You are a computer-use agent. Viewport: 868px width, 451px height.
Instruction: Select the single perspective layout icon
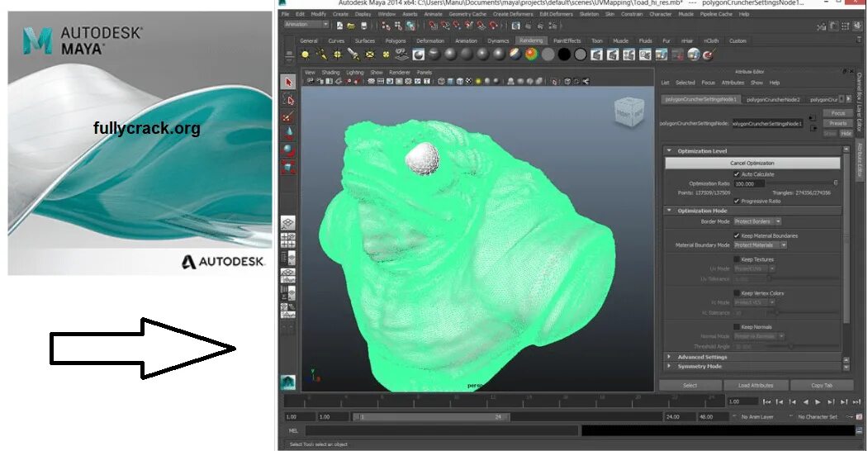coord(288,224)
